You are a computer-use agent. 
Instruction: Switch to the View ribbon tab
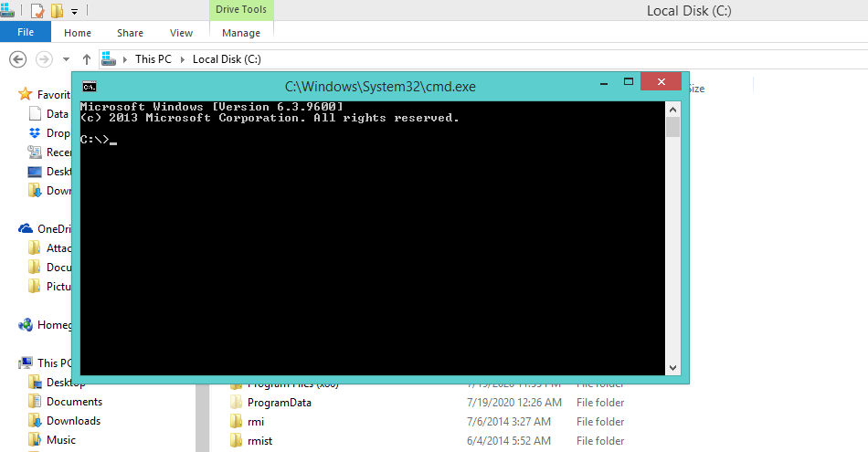pyautogui.click(x=181, y=33)
